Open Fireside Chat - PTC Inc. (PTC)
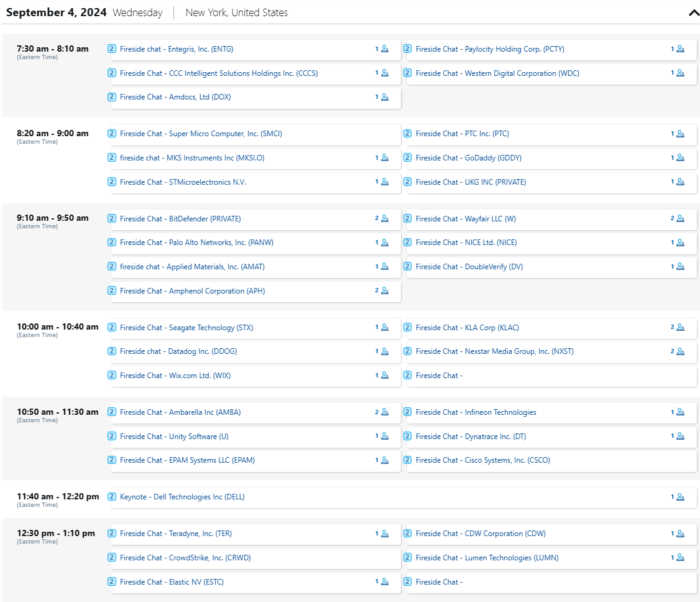The image size is (700, 602). pos(462,134)
